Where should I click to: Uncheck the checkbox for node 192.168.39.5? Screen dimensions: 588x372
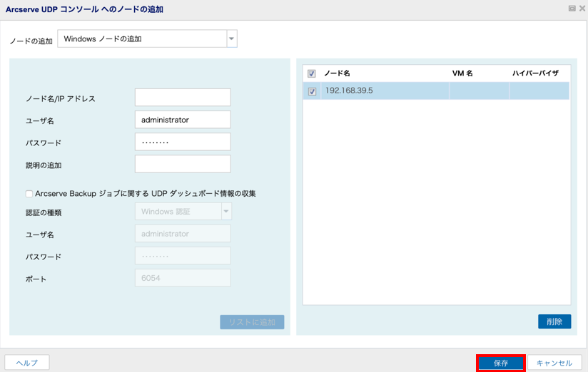[x=312, y=91]
